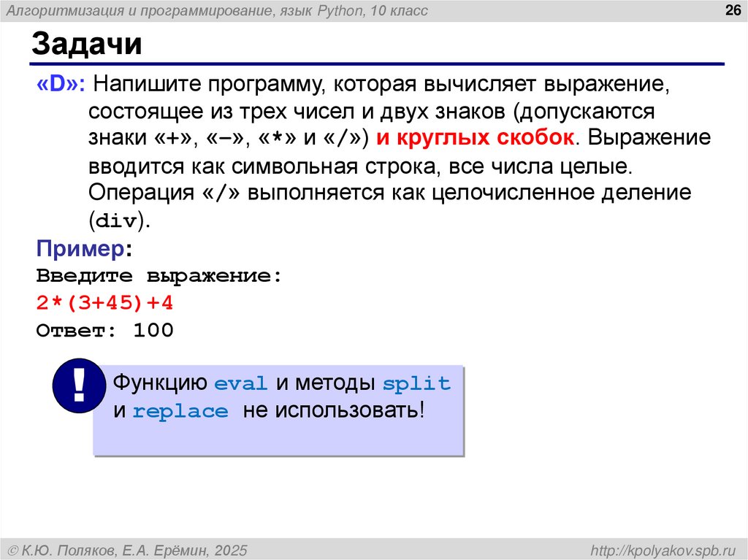Click the red expression 2*(3+45)+4
748x560 pixels.
[104, 303]
